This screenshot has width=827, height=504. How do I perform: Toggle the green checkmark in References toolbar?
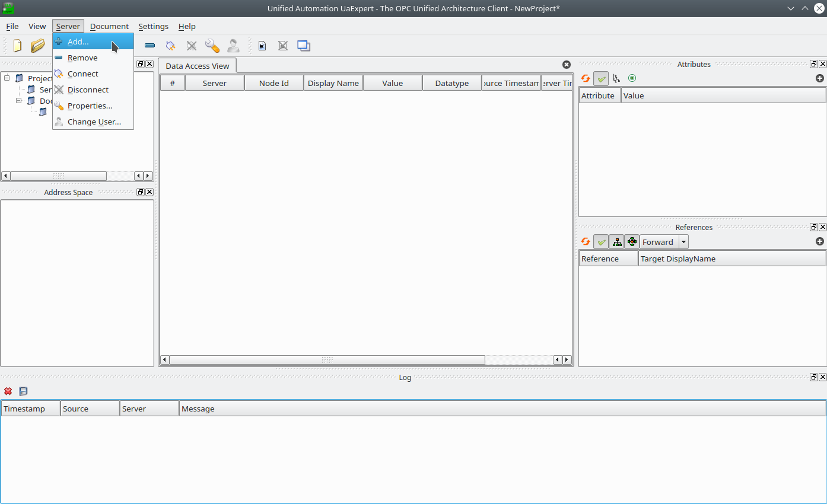[x=601, y=242]
